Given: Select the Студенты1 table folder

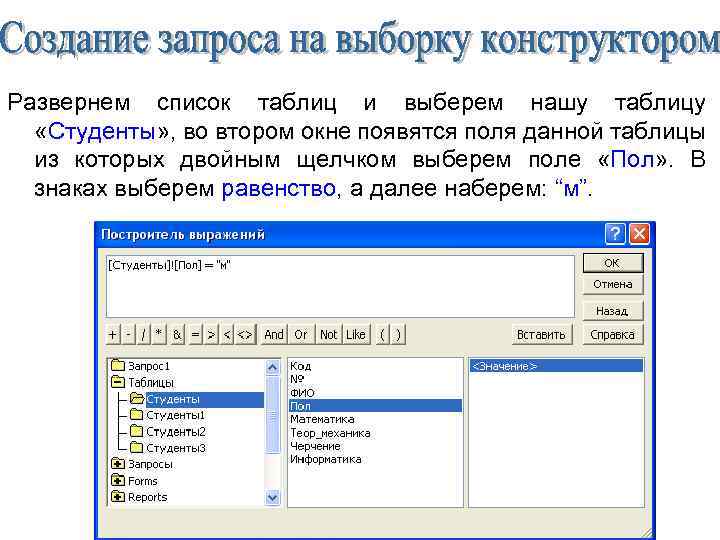Looking at the screenshot, I should click(x=167, y=416).
